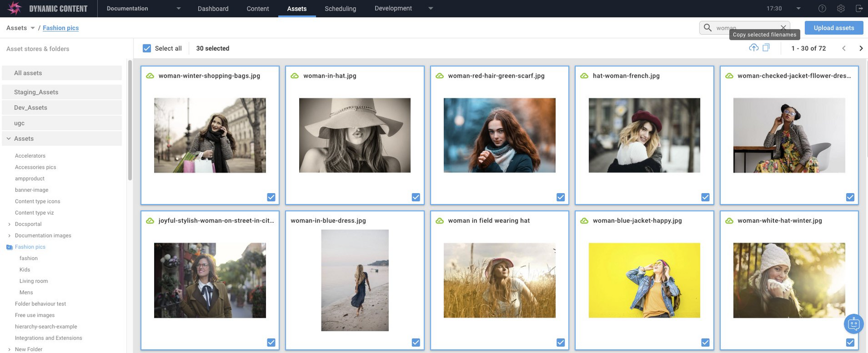Uncheck the Select all checkbox
Image resolution: width=868 pixels, height=353 pixels.
tap(147, 48)
